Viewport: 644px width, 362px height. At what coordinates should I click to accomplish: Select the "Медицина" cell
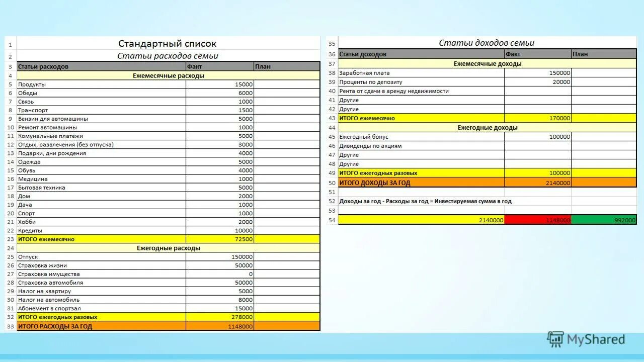(101, 179)
